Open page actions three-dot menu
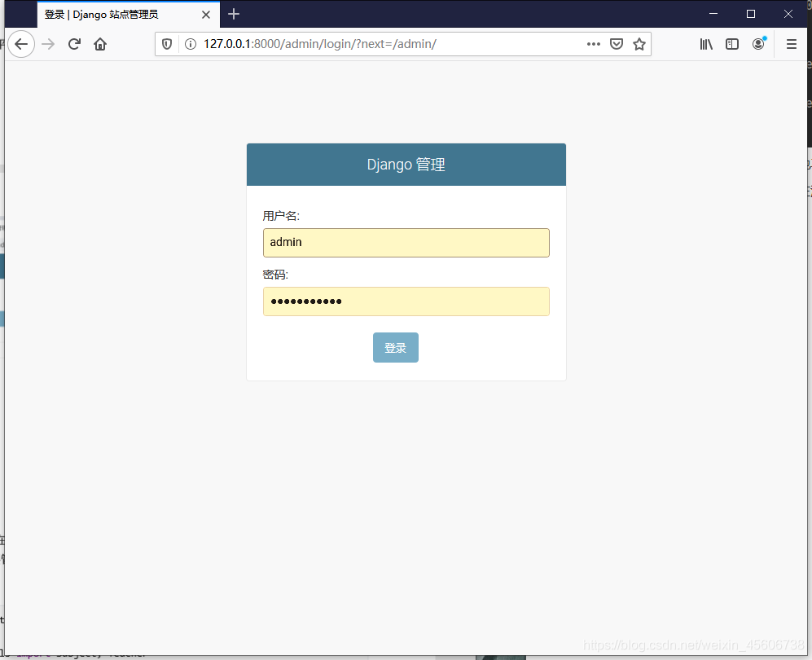Viewport: 812px width, 660px height. pyautogui.click(x=594, y=44)
